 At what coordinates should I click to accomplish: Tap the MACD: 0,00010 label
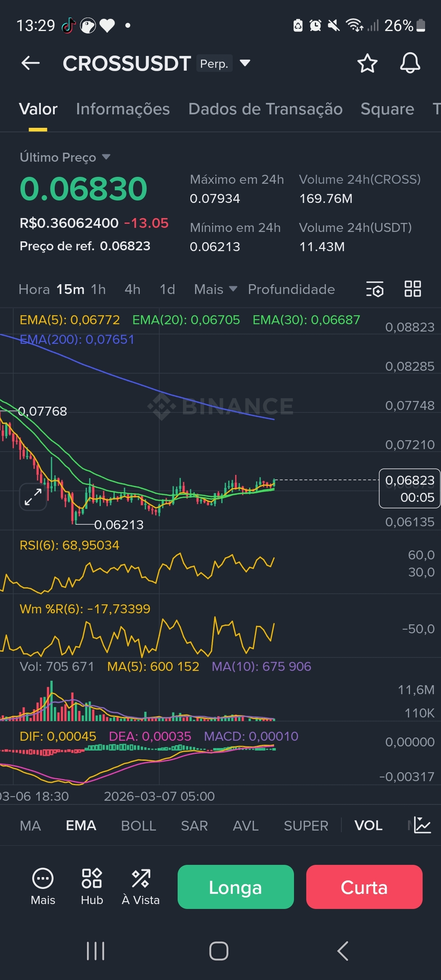(x=251, y=736)
